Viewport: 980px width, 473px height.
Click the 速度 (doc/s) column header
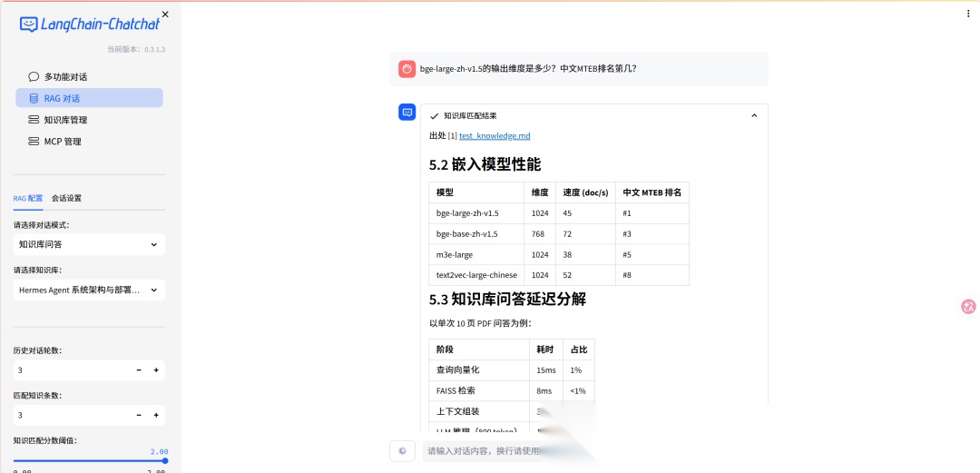pyautogui.click(x=585, y=192)
